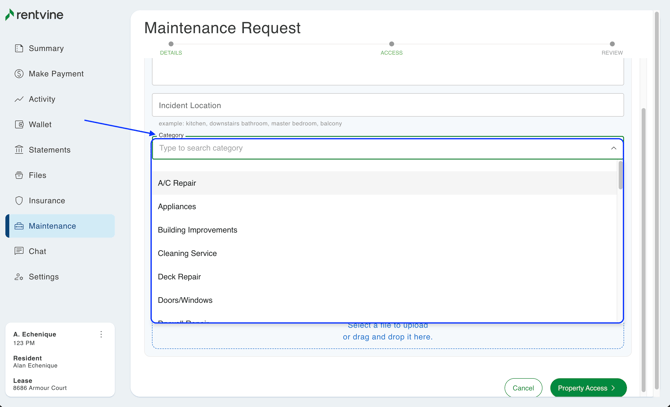Click the Incident Location input field

click(x=387, y=105)
